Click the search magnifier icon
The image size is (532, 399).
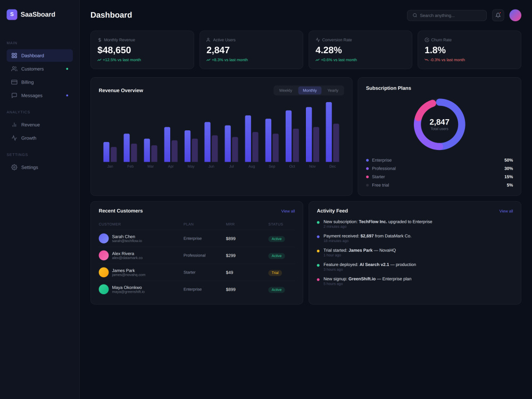(x=414, y=15)
